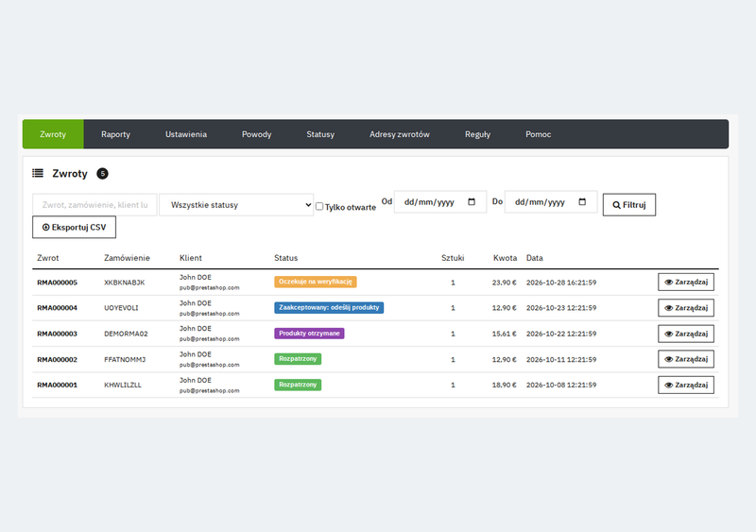
Task: Click the Zwrot column header
Action: [x=48, y=258]
